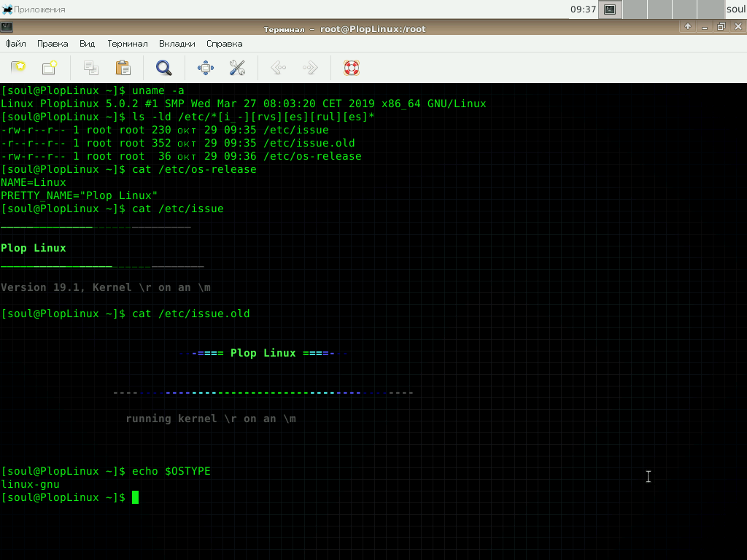The height and width of the screenshot is (560, 747).
Task: Open the Вид menu
Action: point(88,44)
